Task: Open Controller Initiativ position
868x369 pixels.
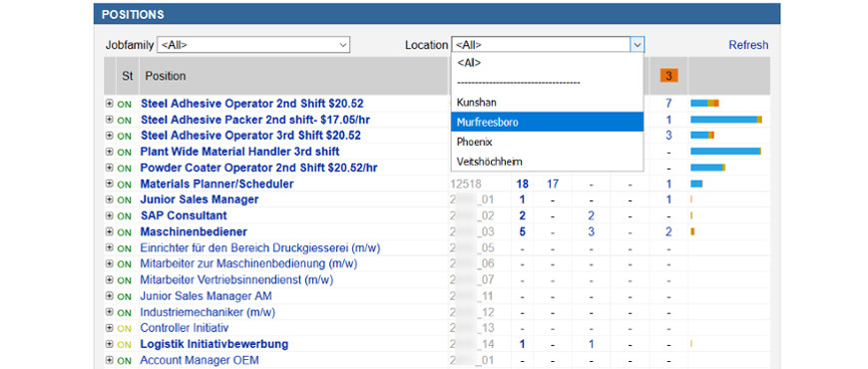Action: click(185, 328)
